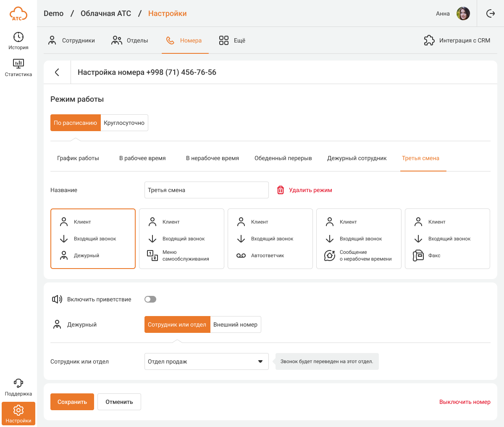
Task: Open the Обеденный перерыв schedule tab
Action: click(283, 158)
